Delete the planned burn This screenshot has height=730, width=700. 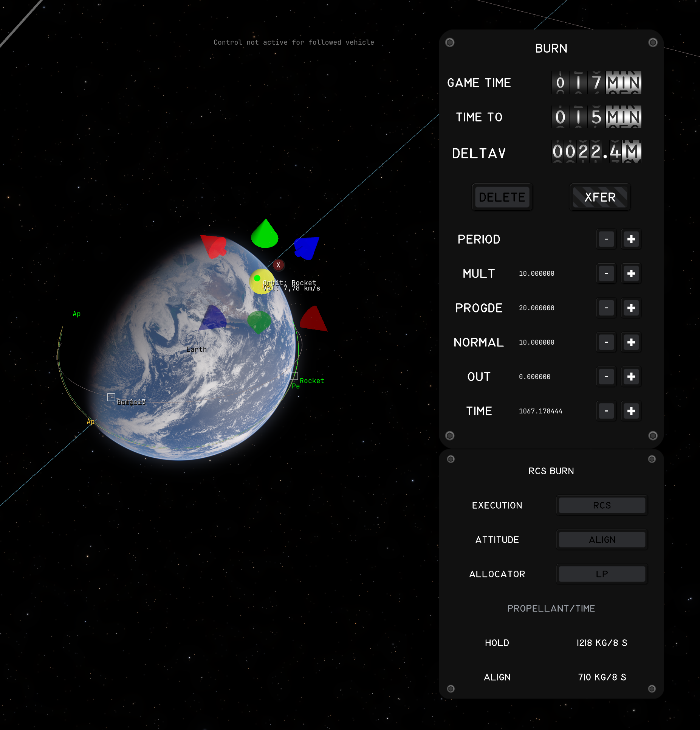(502, 197)
